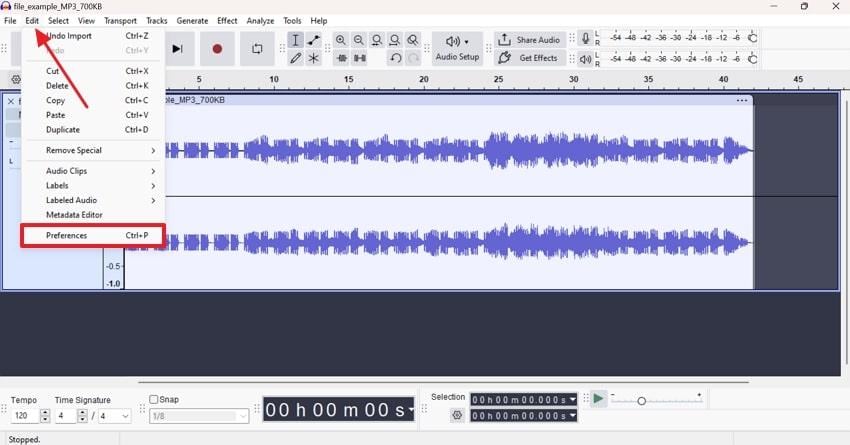Click Fit project to width zoom icon
The image size is (850, 445).
coord(395,40)
